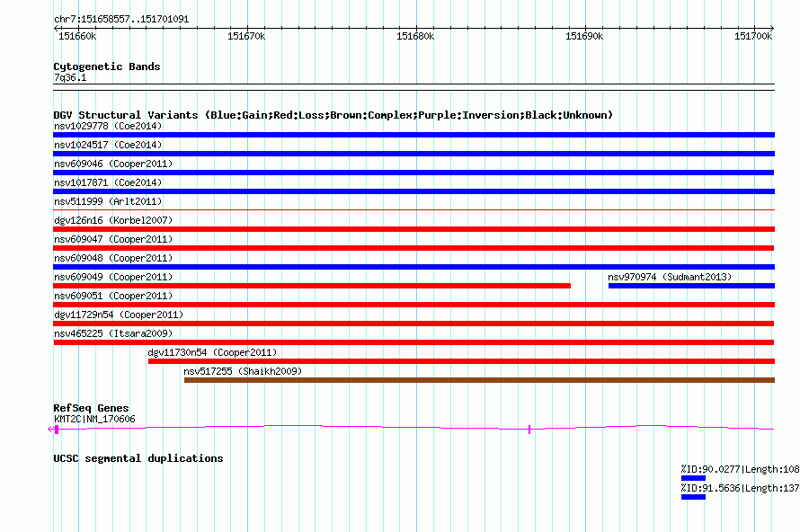Open the Cytogenetic Bands track title
This screenshot has width=800, height=532.
click(x=107, y=66)
